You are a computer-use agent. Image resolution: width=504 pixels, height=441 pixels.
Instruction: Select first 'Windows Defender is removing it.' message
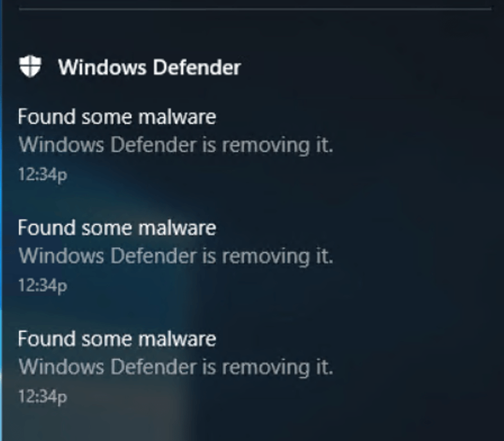point(176,145)
